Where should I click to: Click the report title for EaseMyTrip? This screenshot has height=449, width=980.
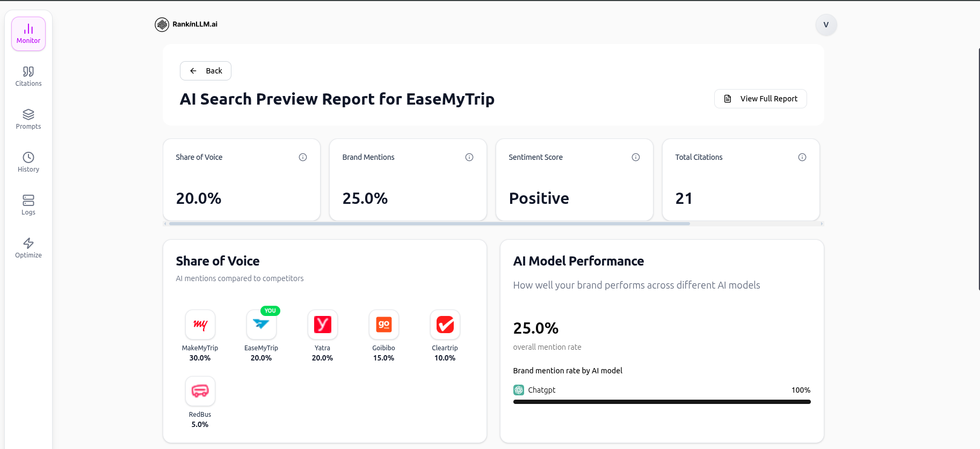(x=337, y=99)
